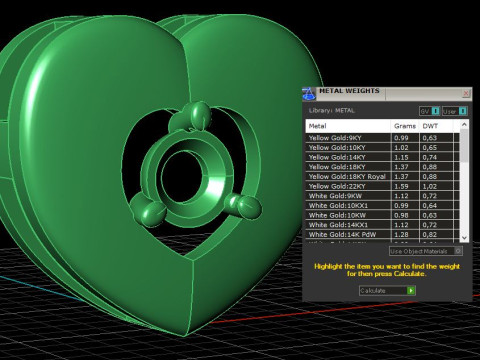Select the White Gold:14KX1 row
Image resolution: width=480 pixels, height=360 pixels.
[x=382, y=225]
